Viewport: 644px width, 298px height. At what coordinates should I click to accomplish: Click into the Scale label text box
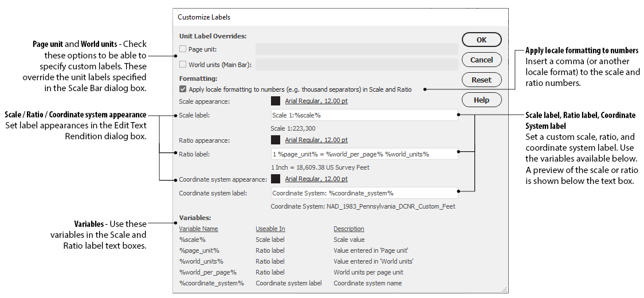364,115
